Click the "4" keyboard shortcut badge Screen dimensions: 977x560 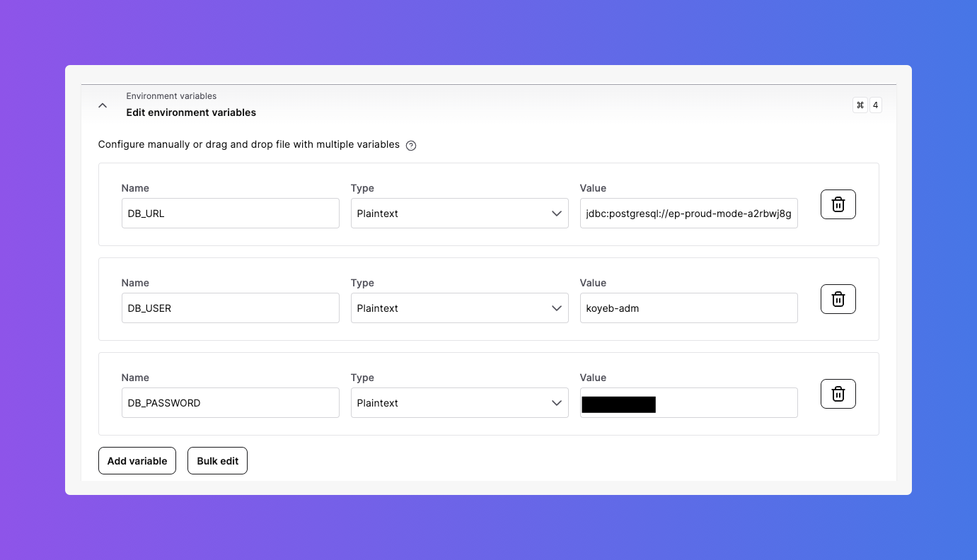click(x=876, y=105)
